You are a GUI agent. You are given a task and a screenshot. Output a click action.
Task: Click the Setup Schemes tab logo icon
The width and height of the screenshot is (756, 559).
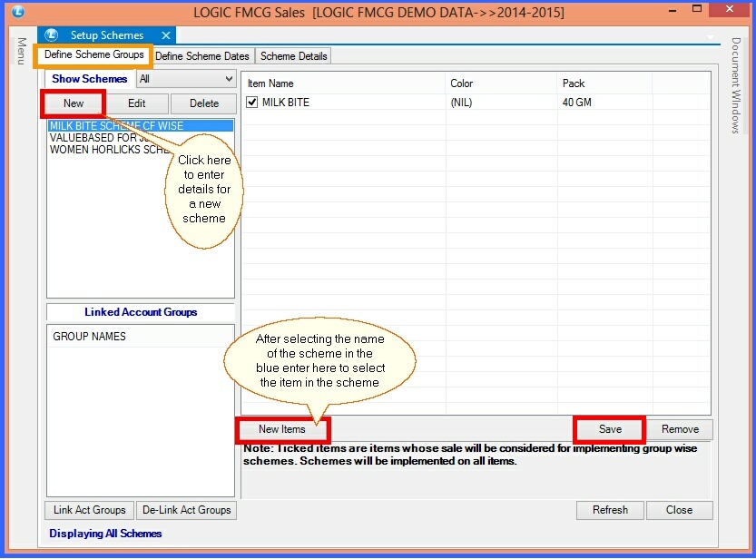[51, 35]
